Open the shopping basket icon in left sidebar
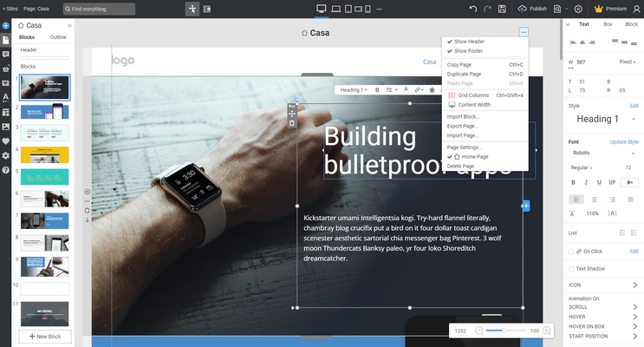 pos(6,69)
